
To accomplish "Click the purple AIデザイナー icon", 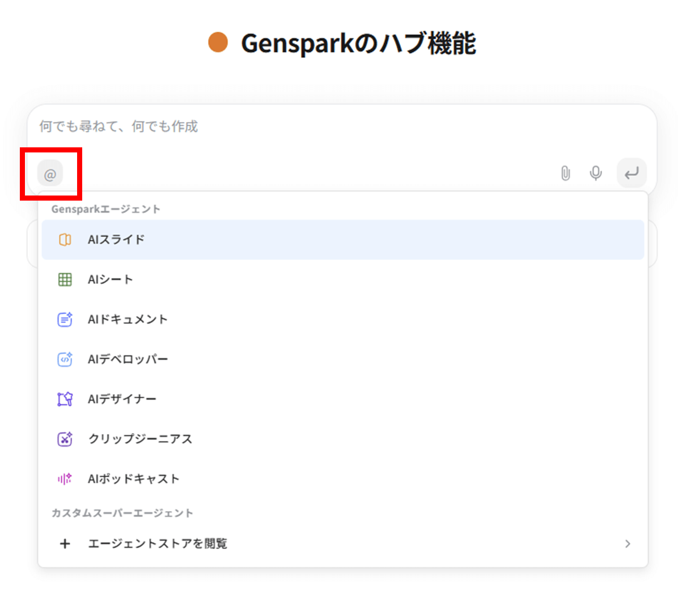I will coord(65,399).
